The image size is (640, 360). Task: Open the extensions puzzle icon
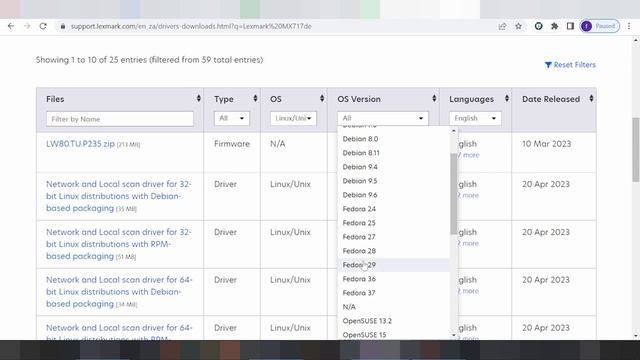click(x=554, y=26)
